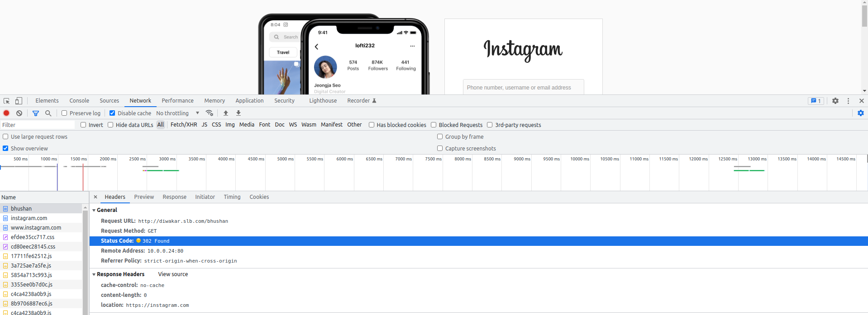Image resolution: width=868 pixels, height=315 pixels.
Task: Stop recording network log
Action: pyautogui.click(x=6, y=113)
